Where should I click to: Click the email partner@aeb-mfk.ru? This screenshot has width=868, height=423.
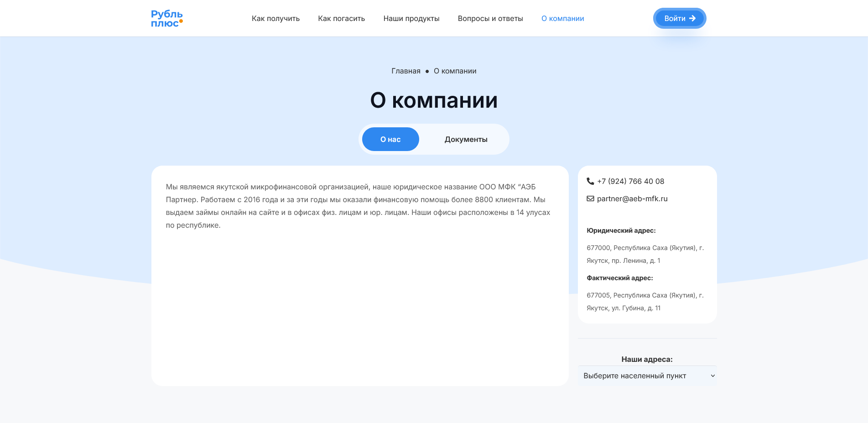(x=632, y=198)
